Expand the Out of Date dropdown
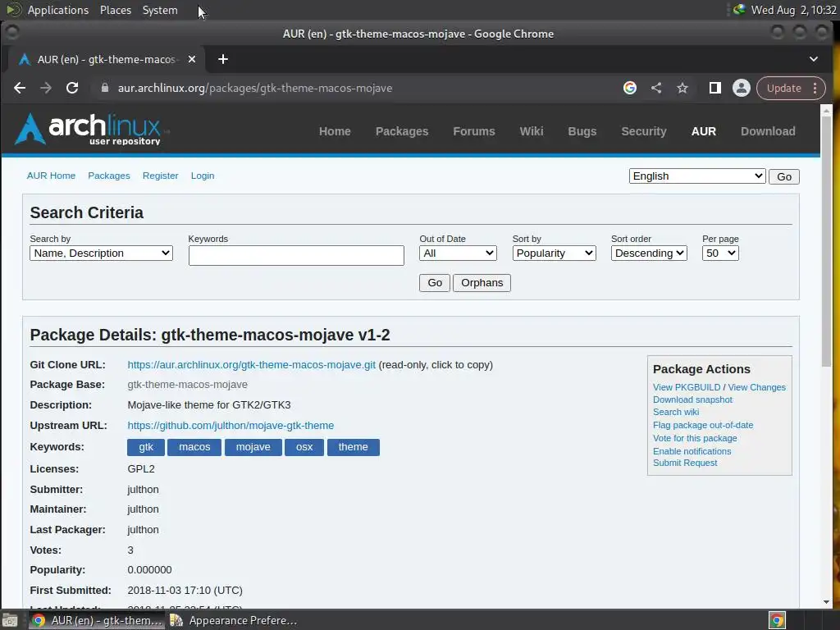Viewport: 840px width, 630px height. point(458,253)
